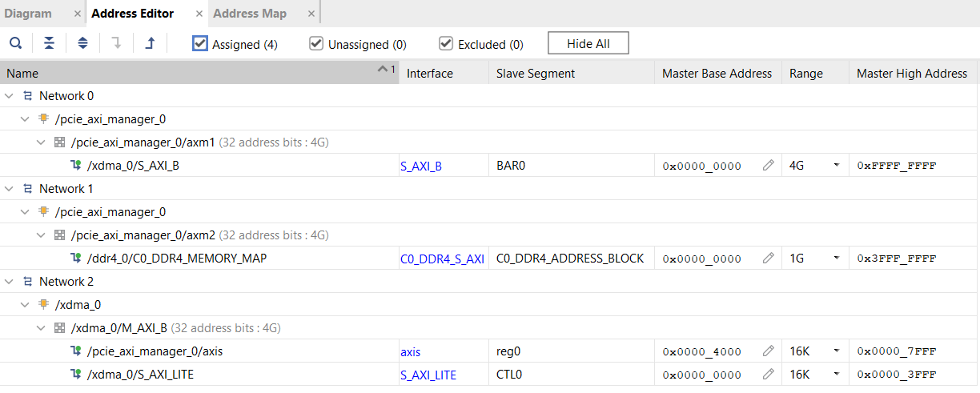Switch to the Address Map tab
Image resolution: width=980 pixels, height=393 pixels.
[x=249, y=14]
